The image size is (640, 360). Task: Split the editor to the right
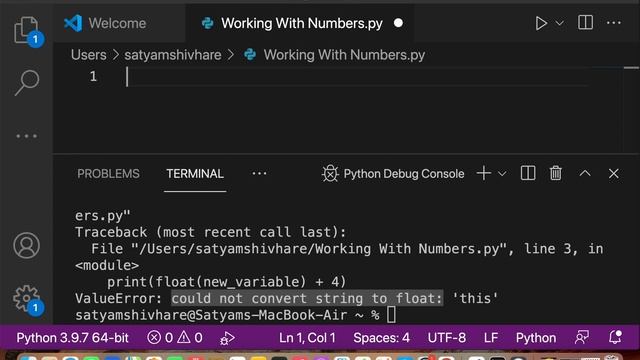tap(585, 22)
